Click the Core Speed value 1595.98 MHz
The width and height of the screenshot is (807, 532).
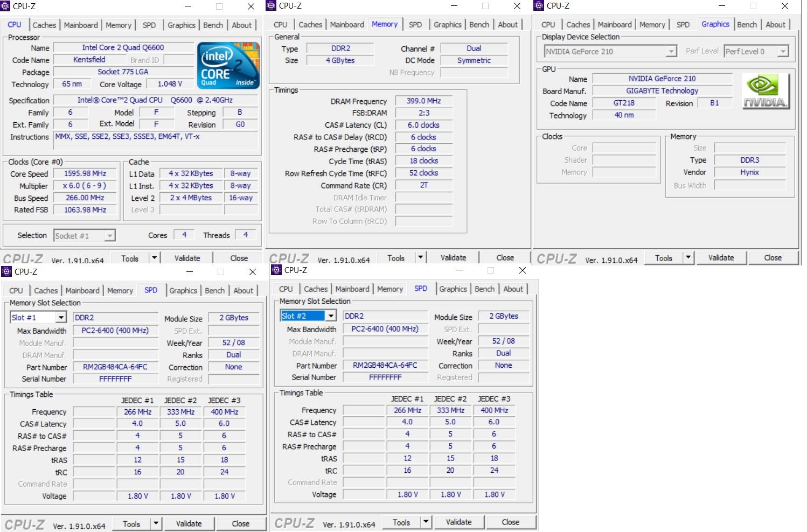tap(85, 173)
